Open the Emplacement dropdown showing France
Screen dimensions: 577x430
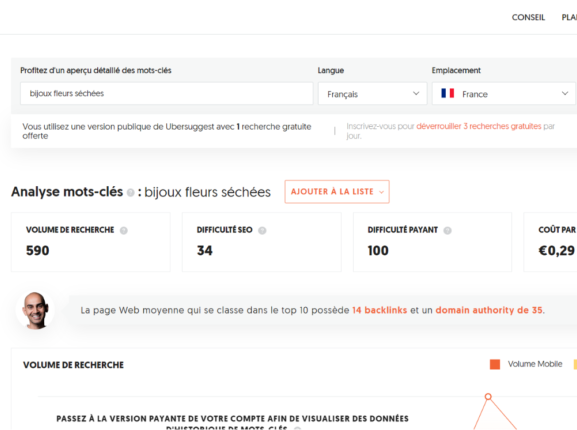(504, 94)
